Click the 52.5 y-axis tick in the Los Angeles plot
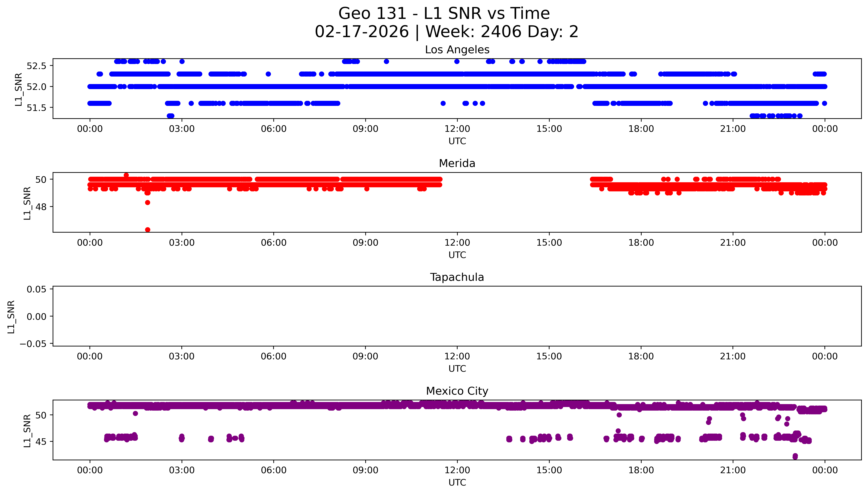This screenshot has width=868, height=494. pyautogui.click(x=36, y=66)
